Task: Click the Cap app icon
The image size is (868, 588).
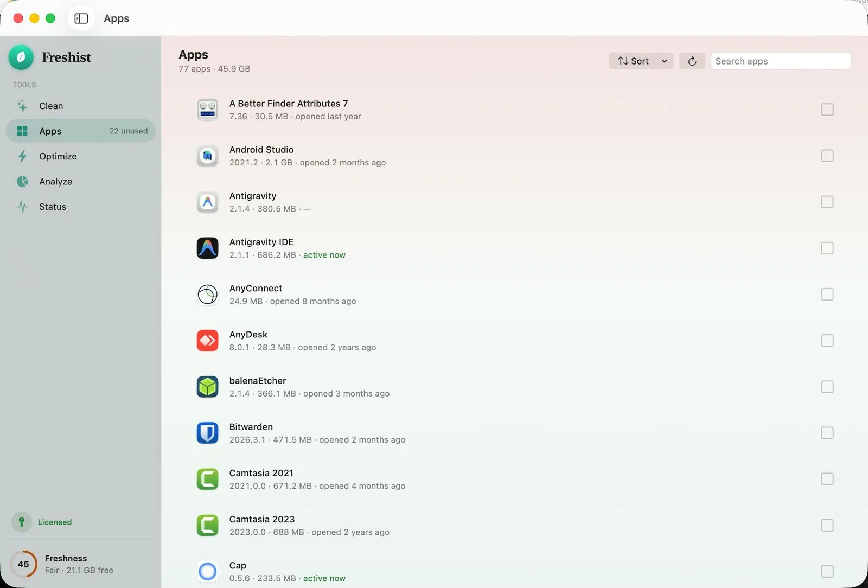Action: (x=207, y=571)
